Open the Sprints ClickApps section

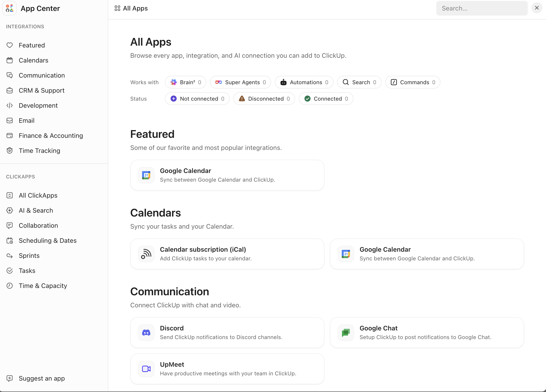[29, 256]
